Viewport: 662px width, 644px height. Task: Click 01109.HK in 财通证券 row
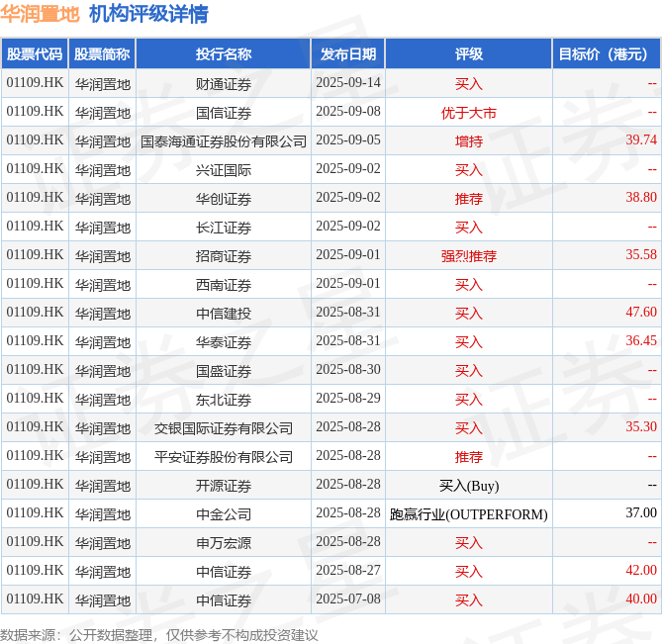click(x=35, y=82)
